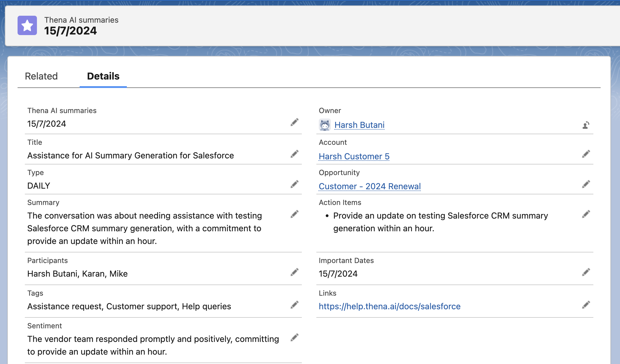Open the help.thena.ai salesforce docs link

click(x=390, y=306)
